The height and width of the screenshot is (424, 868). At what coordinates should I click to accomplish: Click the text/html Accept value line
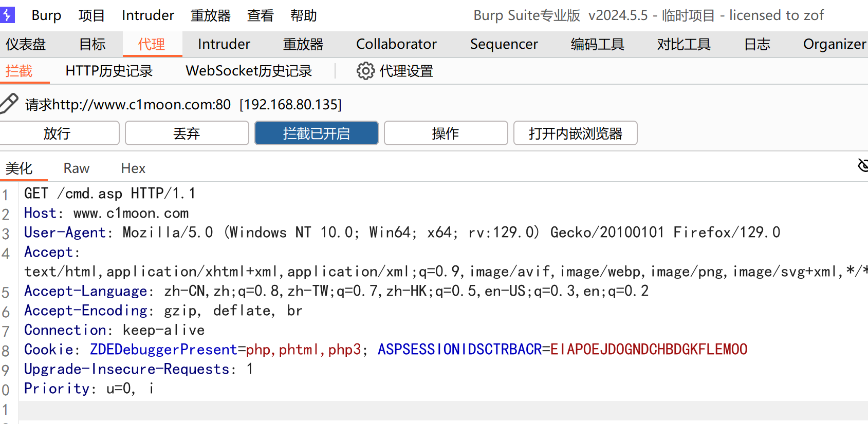click(x=446, y=272)
